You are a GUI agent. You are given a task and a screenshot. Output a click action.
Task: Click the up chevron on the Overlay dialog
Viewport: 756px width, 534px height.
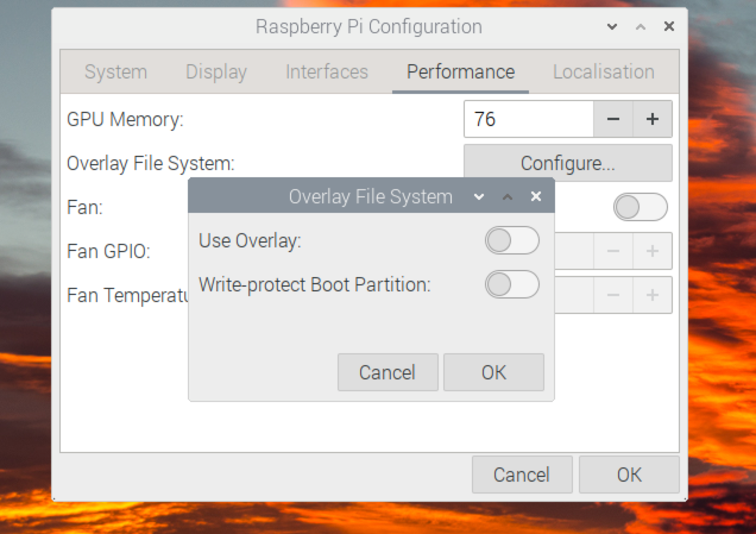click(508, 196)
